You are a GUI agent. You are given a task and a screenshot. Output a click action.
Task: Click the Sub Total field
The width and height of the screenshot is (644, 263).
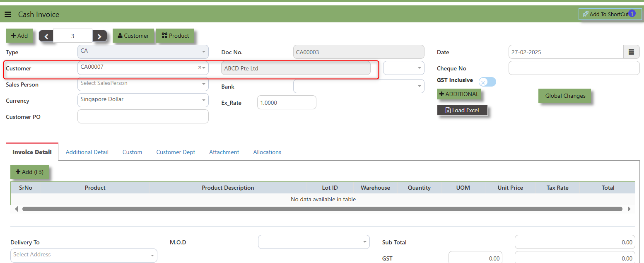575,242
